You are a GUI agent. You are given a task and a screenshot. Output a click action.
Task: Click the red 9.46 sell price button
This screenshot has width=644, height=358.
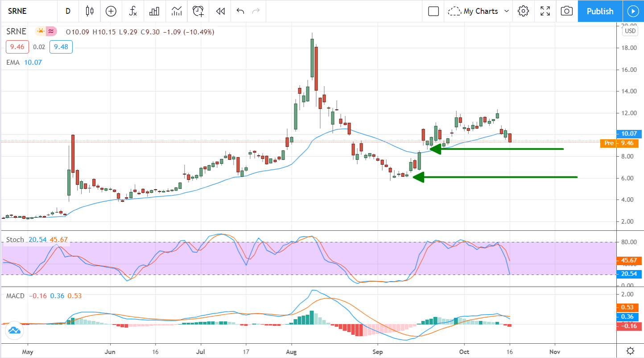click(17, 47)
